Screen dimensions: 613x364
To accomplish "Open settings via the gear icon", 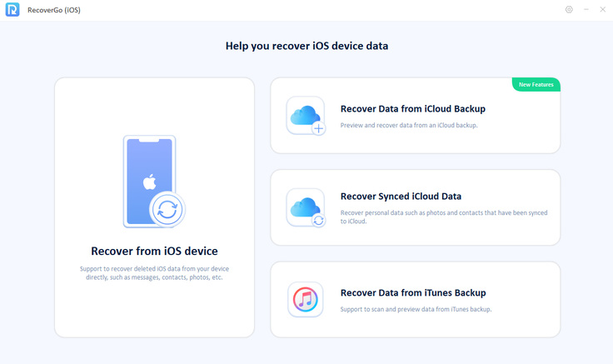I will (x=569, y=10).
